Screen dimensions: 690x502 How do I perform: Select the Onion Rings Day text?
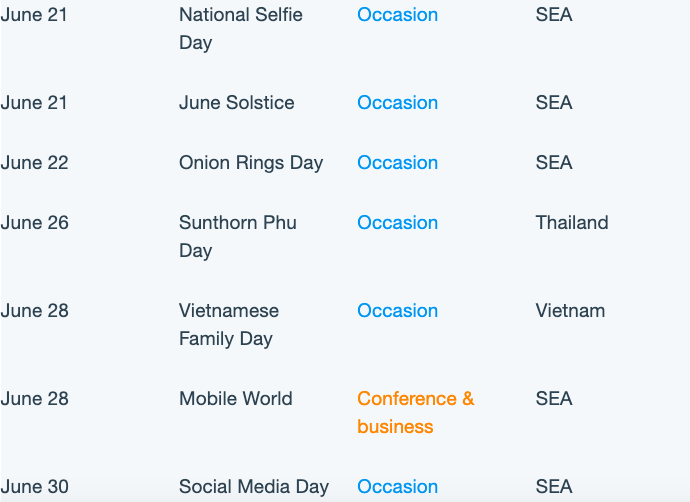(251, 163)
